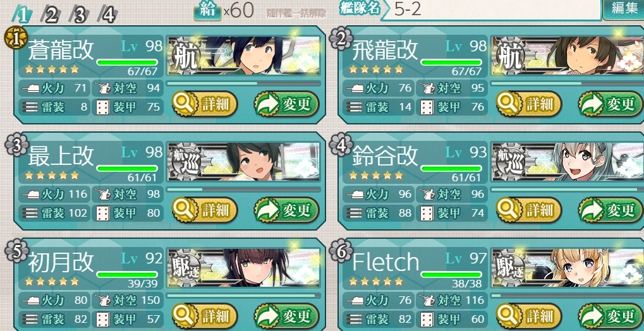Click 変更 change button for 鈴谷改
The image size is (644, 331).
point(611,210)
